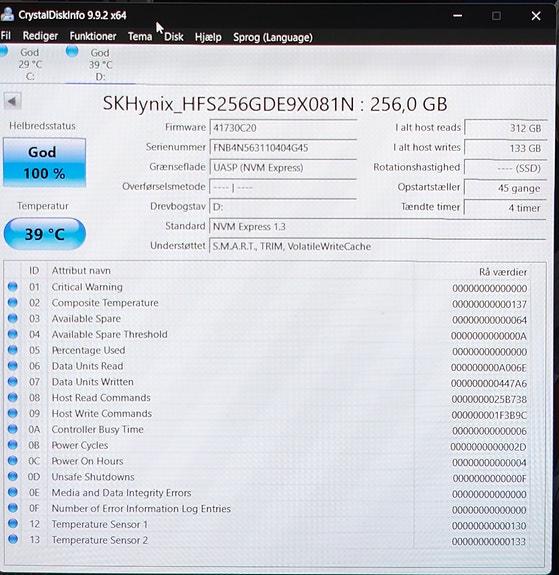Click the previous disk arrow button
This screenshot has width=559, height=575.
pyautogui.click(x=12, y=101)
